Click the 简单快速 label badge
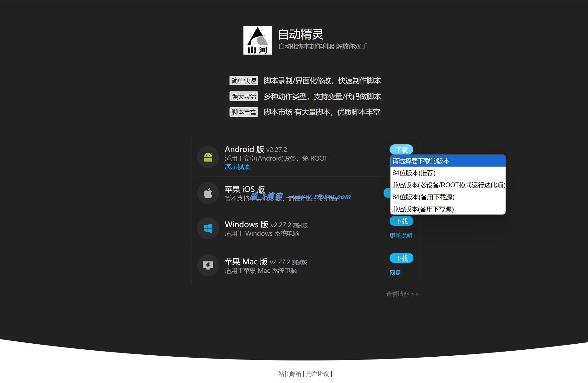 pos(243,81)
